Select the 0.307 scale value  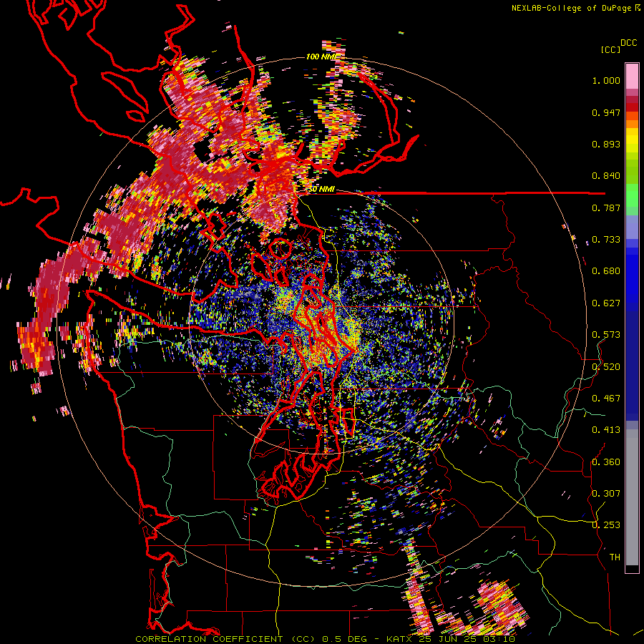(x=606, y=494)
